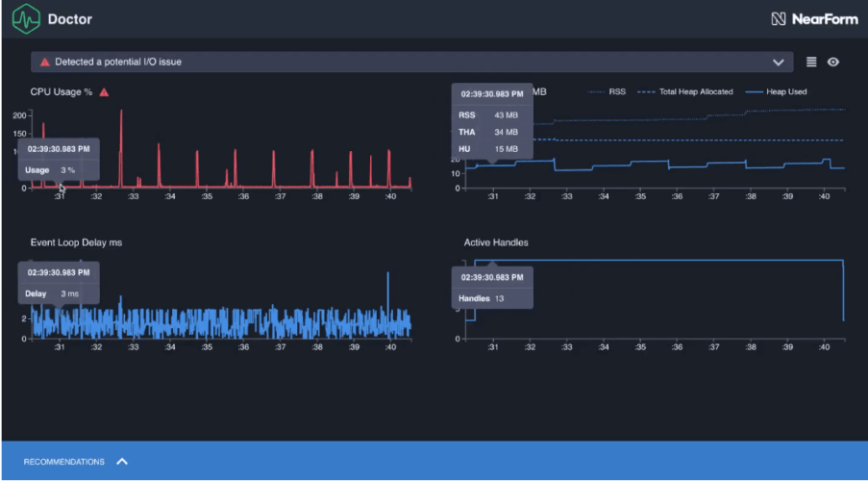Click the warning icon beside CPU Usage %
Viewport: 868px width, 481px height.
[104, 92]
